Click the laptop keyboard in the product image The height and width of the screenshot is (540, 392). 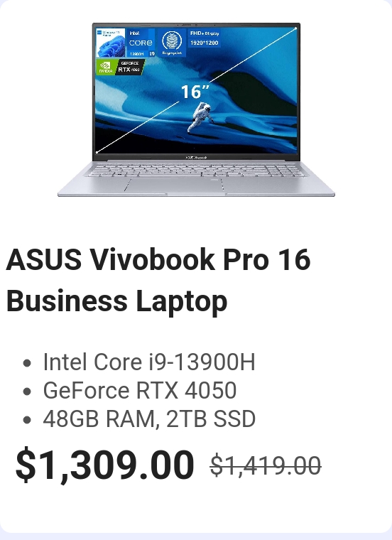196,170
